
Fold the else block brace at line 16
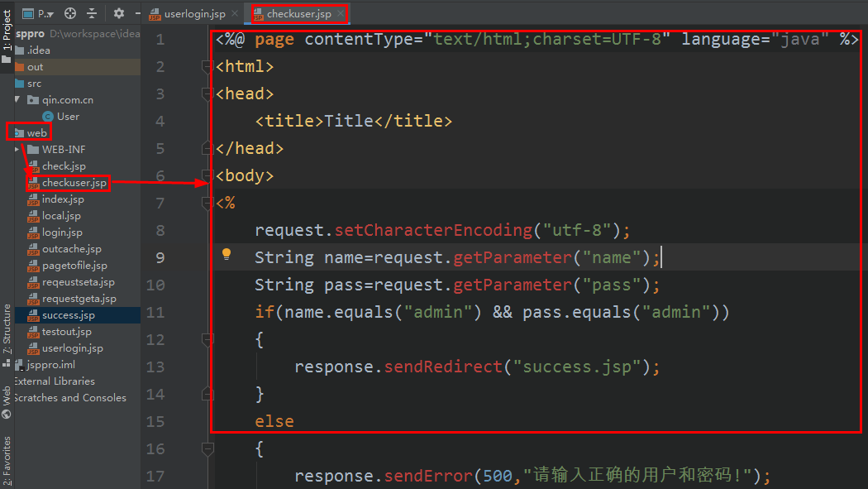207,449
